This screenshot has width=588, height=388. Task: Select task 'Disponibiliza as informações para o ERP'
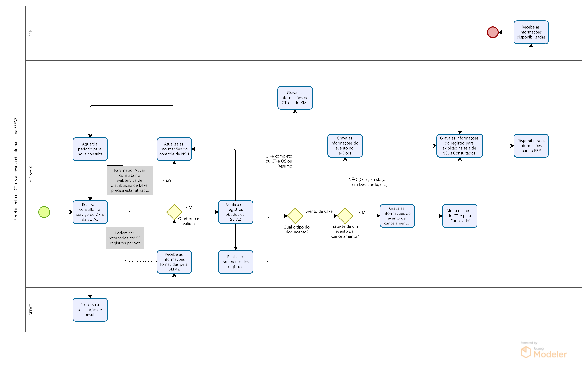tap(531, 146)
